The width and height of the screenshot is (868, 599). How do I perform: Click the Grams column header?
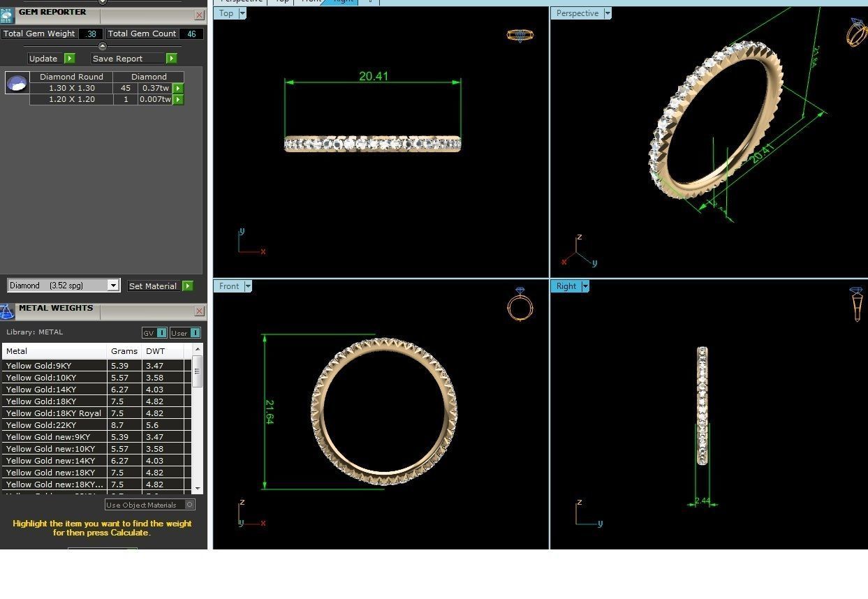[x=124, y=351]
